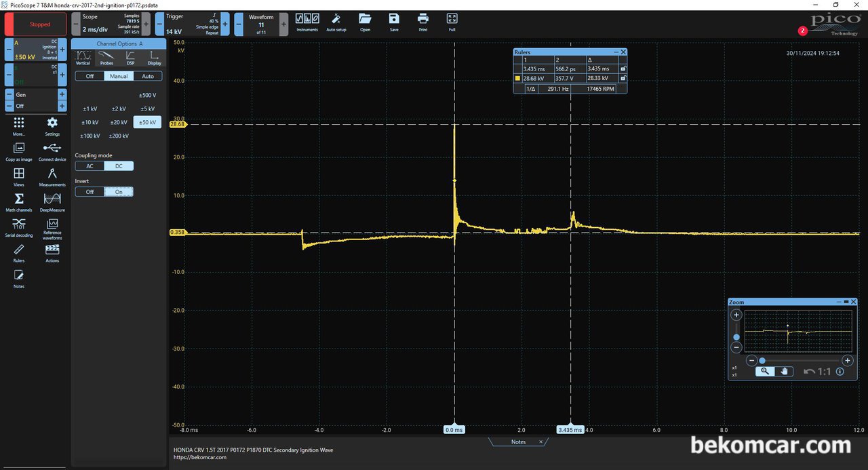Select the ±20 kV range
Image resolution: width=868 pixels, height=470 pixels.
[x=119, y=122]
